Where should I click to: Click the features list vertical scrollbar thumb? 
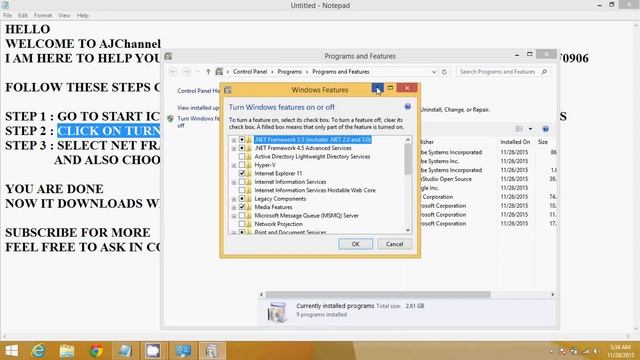(408, 159)
